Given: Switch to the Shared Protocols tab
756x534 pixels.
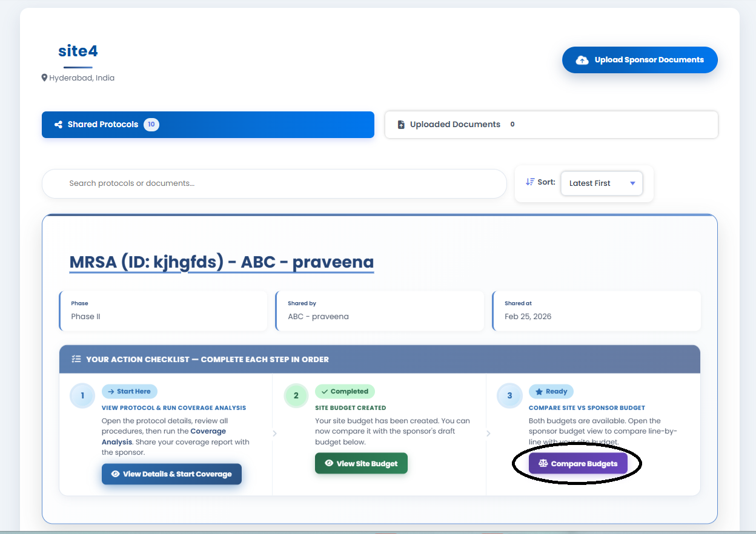Looking at the screenshot, I should click(x=208, y=125).
